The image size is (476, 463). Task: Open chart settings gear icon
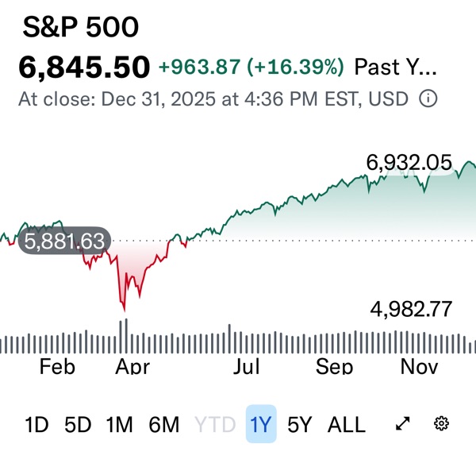(442, 424)
